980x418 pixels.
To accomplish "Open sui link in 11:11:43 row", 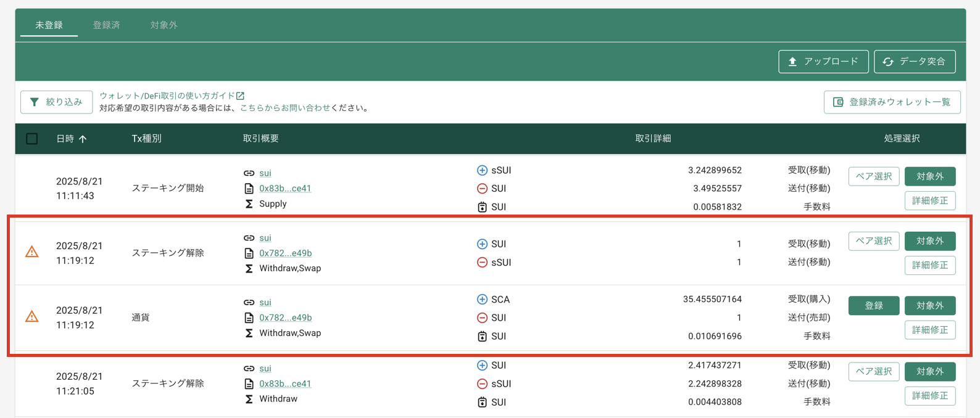I will tap(265, 173).
